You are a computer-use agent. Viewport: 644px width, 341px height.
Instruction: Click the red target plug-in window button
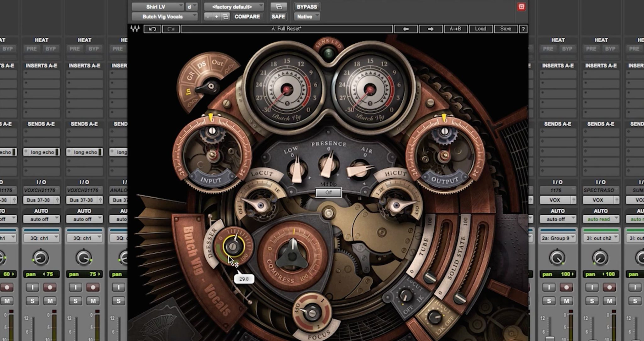521,7
